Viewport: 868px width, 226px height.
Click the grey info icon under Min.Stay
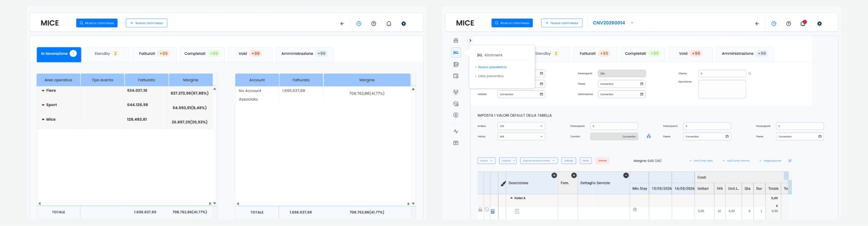tap(635, 210)
